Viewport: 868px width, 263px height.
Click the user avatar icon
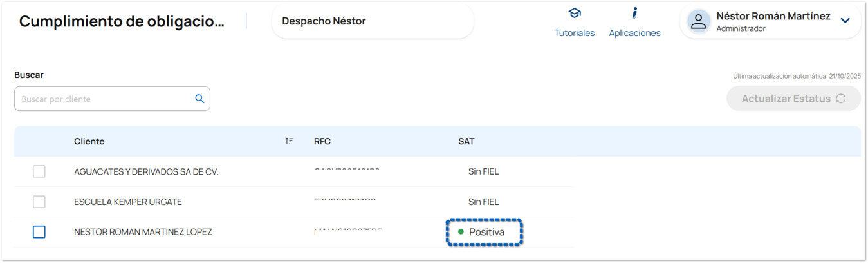click(698, 21)
